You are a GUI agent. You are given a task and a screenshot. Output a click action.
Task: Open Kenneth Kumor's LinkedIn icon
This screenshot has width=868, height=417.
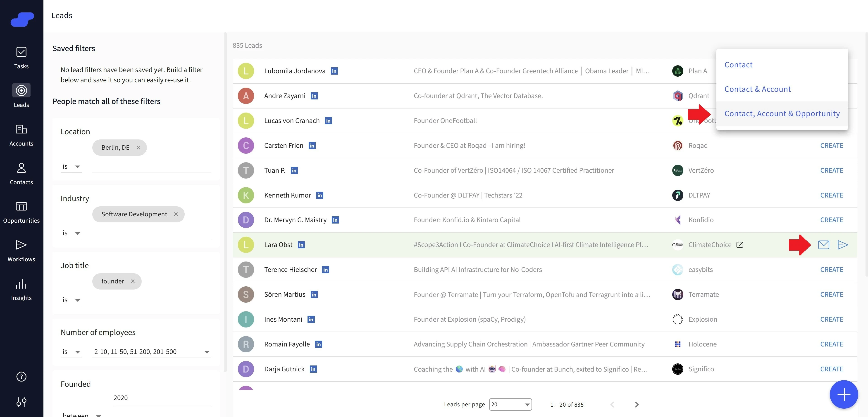[x=320, y=195]
